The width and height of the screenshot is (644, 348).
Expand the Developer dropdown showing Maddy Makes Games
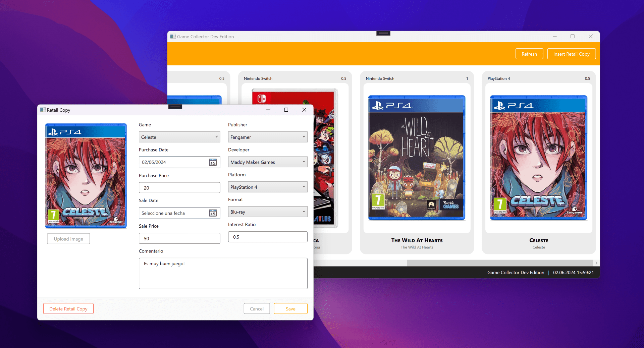click(x=268, y=162)
